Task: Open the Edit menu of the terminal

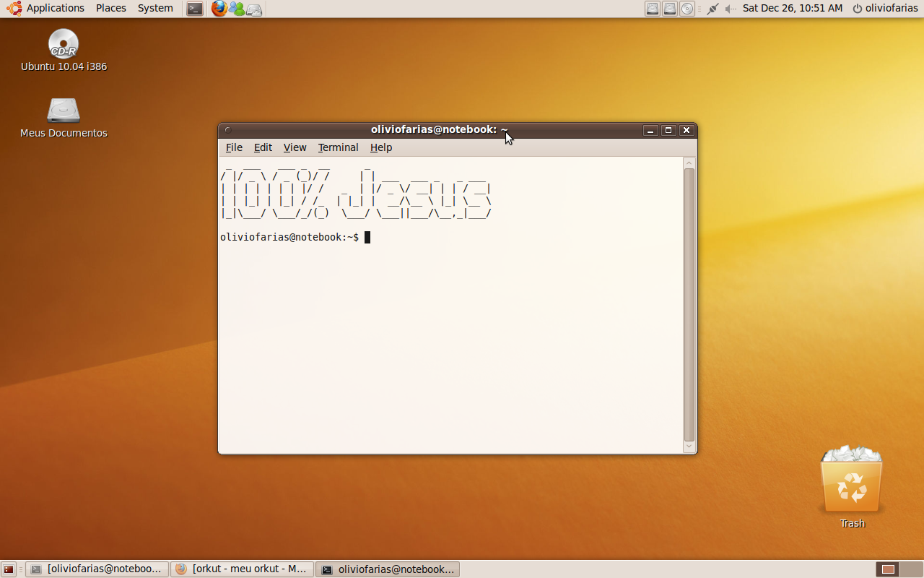Action: point(263,147)
